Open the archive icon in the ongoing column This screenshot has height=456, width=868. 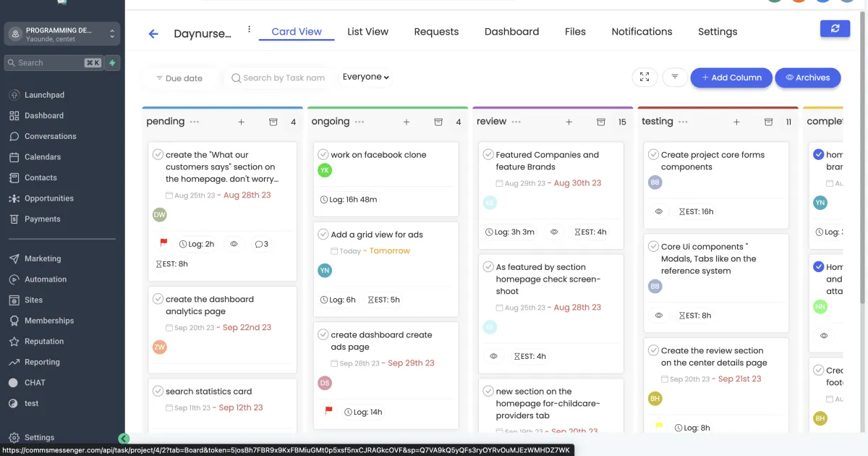click(x=438, y=122)
